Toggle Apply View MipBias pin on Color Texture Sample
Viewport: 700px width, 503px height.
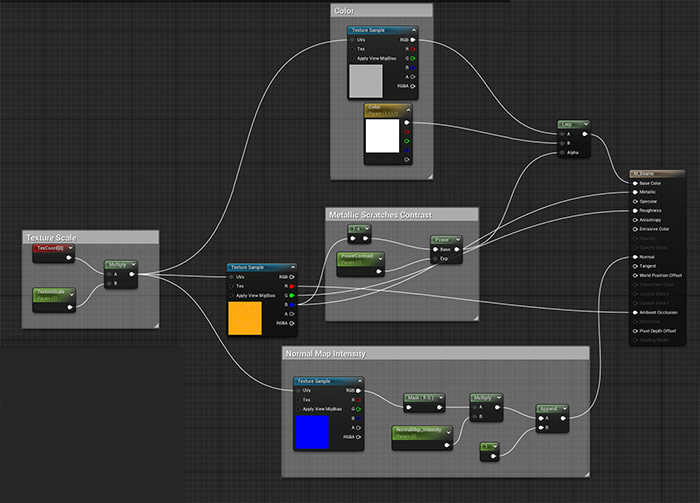click(x=353, y=58)
